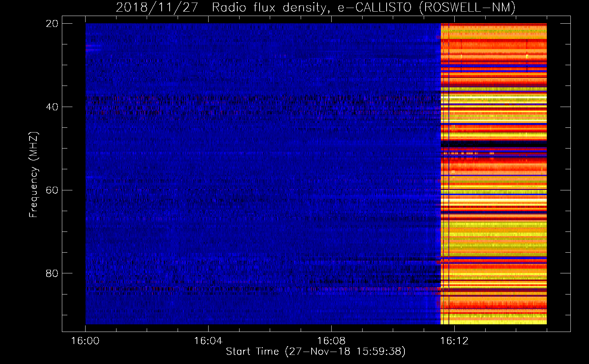The height and width of the screenshot is (364, 589).
Task: Click the 16:08 time axis label
Action: (x=331, y=341)
